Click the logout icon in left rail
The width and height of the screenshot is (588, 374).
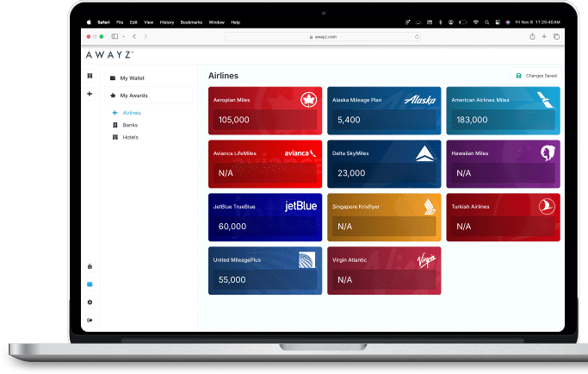tap(90, 320)
